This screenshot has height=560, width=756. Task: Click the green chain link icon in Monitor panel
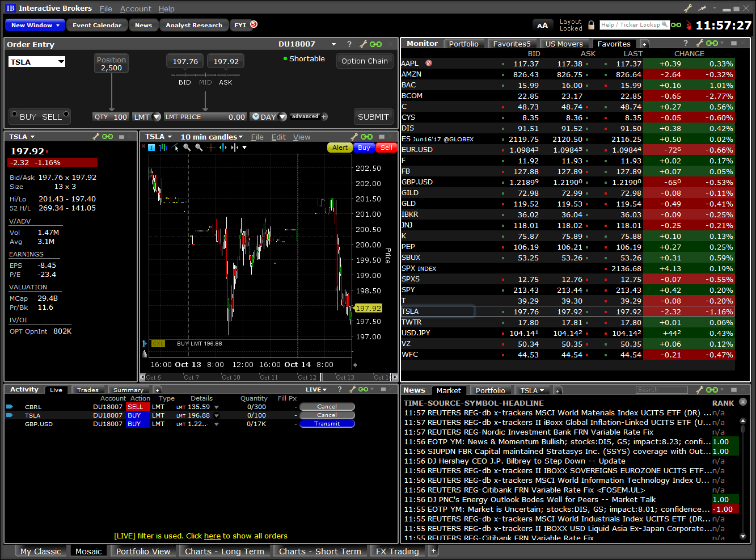[712, 43]
